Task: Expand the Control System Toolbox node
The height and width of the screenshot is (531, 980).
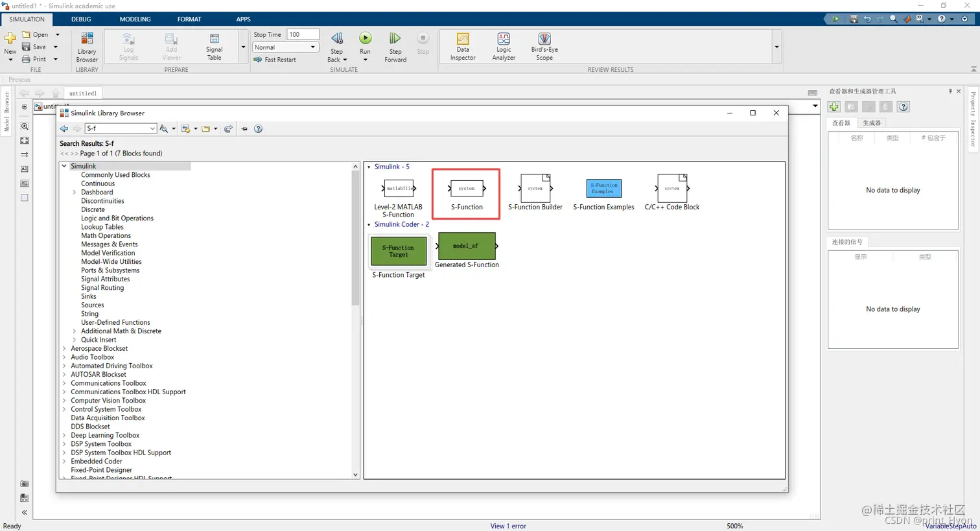Action: [x=64, y=410]
